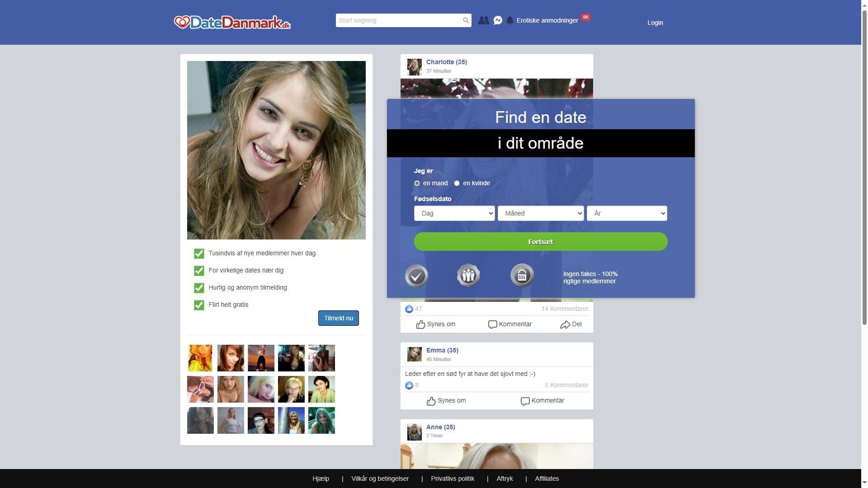Open the large featured profile photo
The image size is (868, 488).
pyautogui.click(x=276, y=150)
